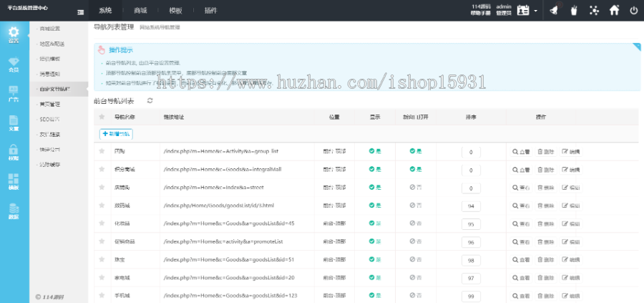This screenshot has width=644, height=303.
Task: Click the star icon on the 积分商城 row
Action: coord(102,169)
